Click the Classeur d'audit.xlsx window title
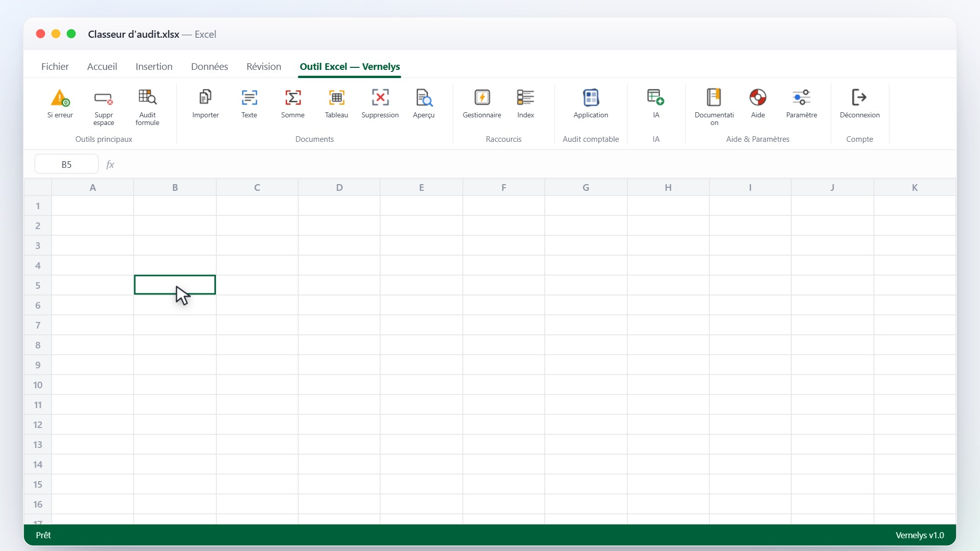The width and height of the screenshot is (980, 551). [x=134, y=34]
